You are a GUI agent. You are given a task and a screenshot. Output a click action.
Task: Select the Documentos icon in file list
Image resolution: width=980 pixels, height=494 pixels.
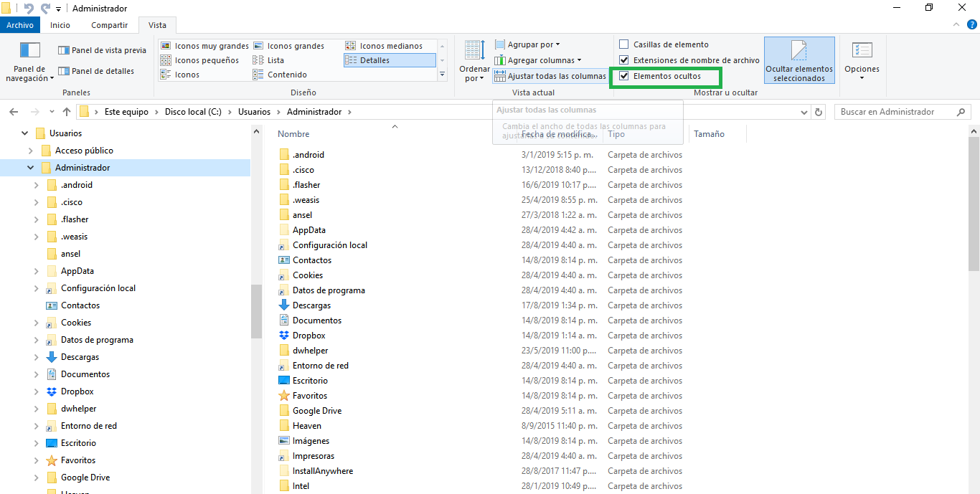[x=284, y=320]
